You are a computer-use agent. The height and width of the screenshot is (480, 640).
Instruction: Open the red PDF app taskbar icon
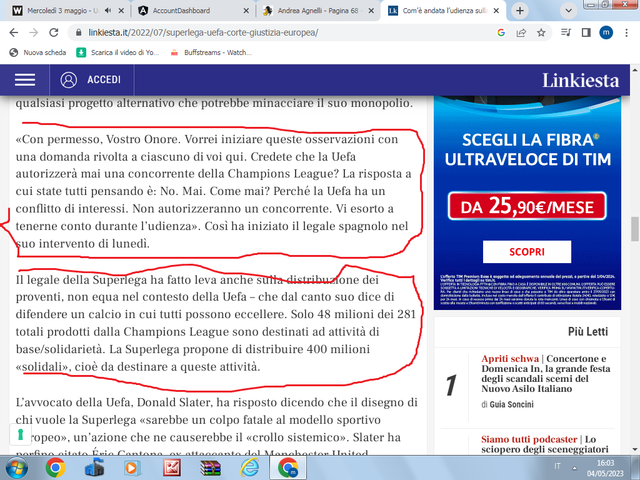coord(172,468)
